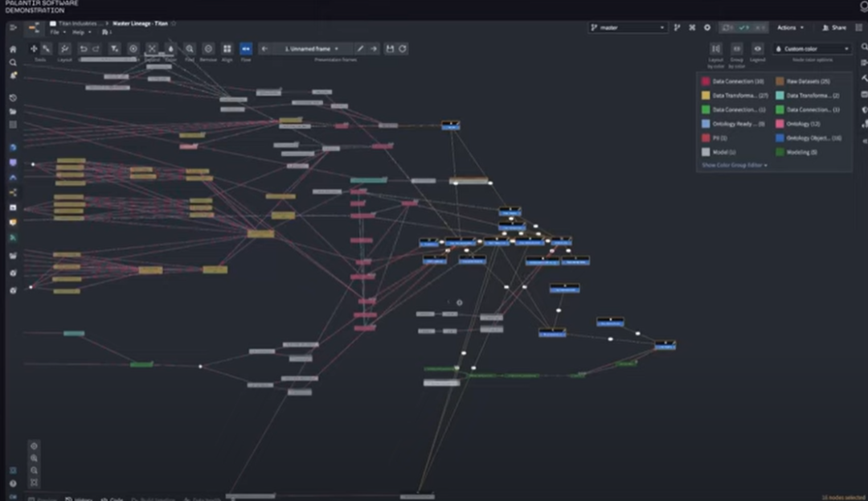Screen dimensions: 868x501
Task: Open the master branch dropdown
Action: pyautogui.click(x=628, y=27)
